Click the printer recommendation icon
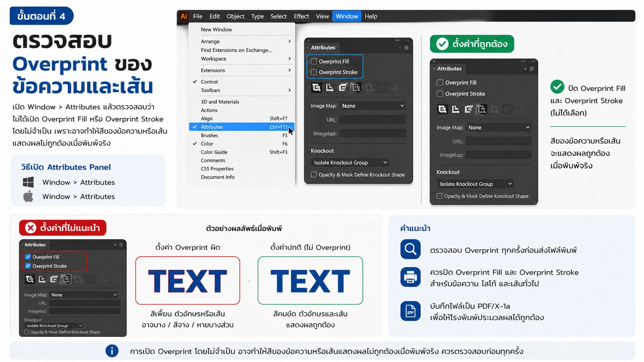Image resolution: width=644 pixels, height=362 pixels. coord(410,277)
